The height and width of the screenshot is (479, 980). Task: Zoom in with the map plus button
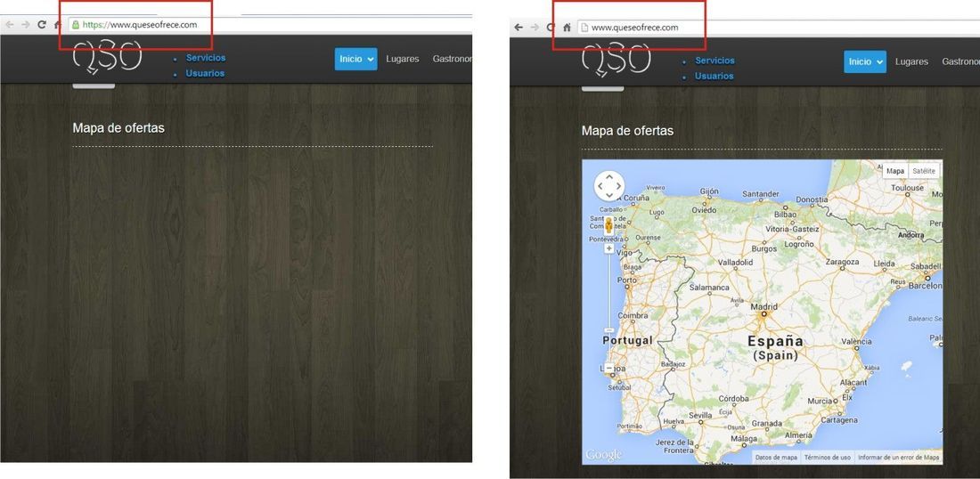click(608, 248)
